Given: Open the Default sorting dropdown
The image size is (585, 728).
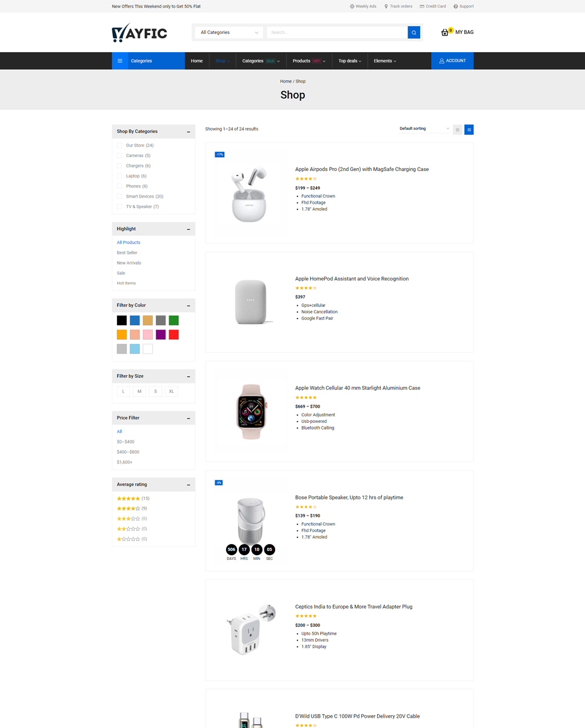Looking at the screenshot, I should (424, 129).
